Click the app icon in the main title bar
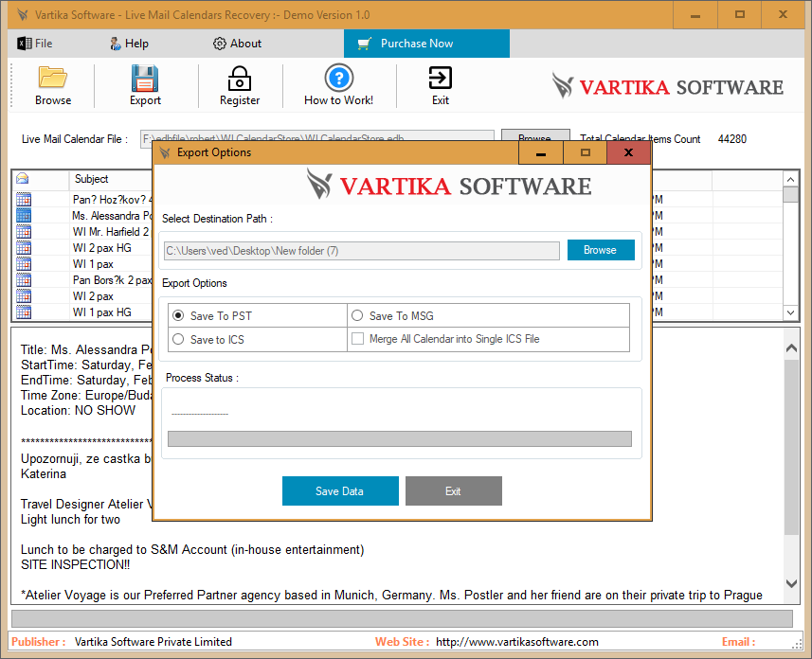This screenshot has height=659, width=812. [x=23, y=14]
